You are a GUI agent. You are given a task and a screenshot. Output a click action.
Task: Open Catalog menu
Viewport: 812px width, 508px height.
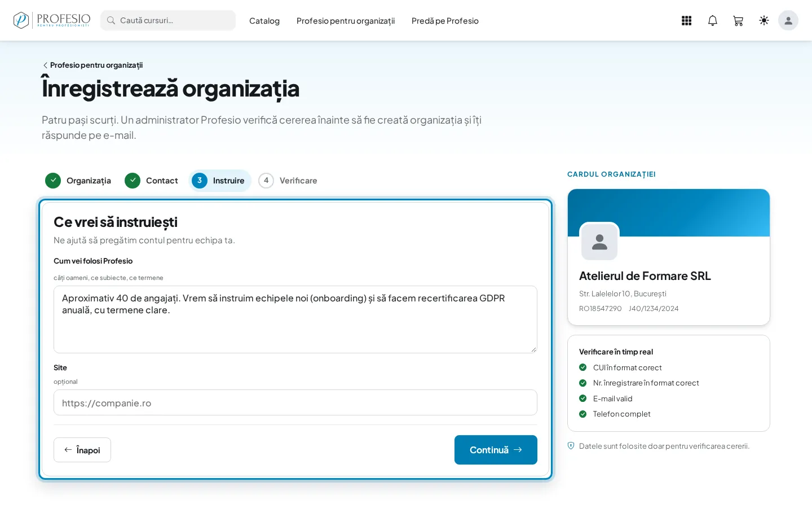[264, 21]
